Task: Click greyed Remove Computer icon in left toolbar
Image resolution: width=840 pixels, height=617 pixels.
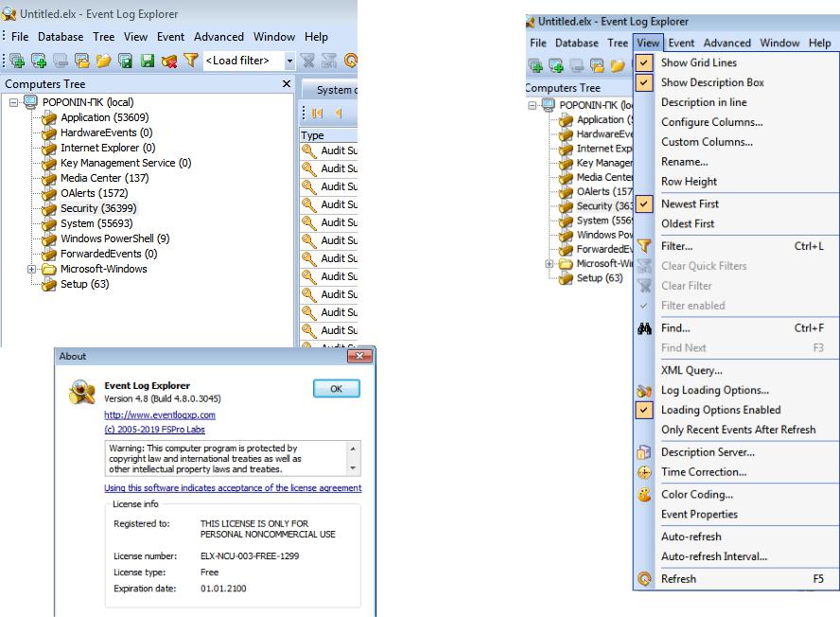Action: pyautogui.click(x=61, y=61)
